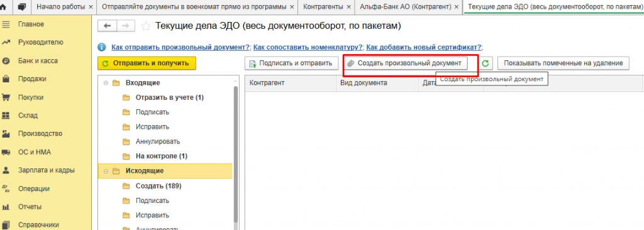The height and width of the screenshot is (230, 644).
Task: Open the Зарплата и кадры section
Action: click(x=47, y=170)
